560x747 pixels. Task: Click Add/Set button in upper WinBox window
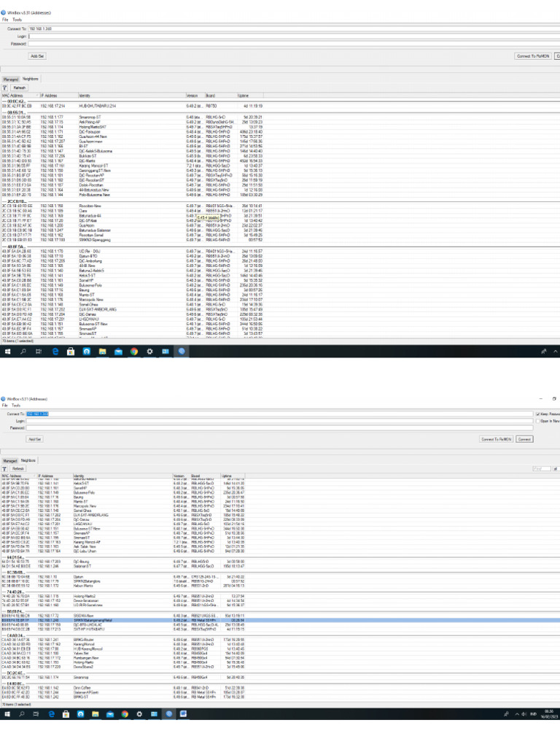click(37, 56)
